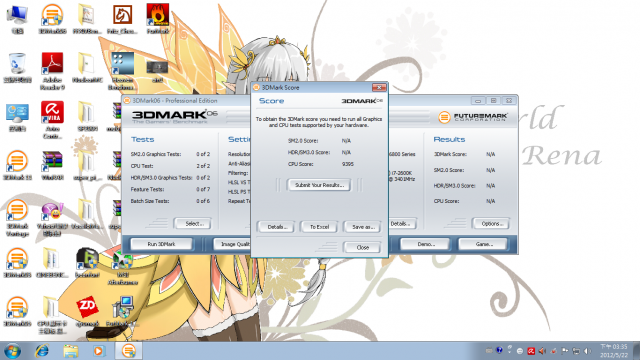The image size is (640, 360).
Task: Click Options button under Results
Action: pyautogui.click(x=491, y=223)
